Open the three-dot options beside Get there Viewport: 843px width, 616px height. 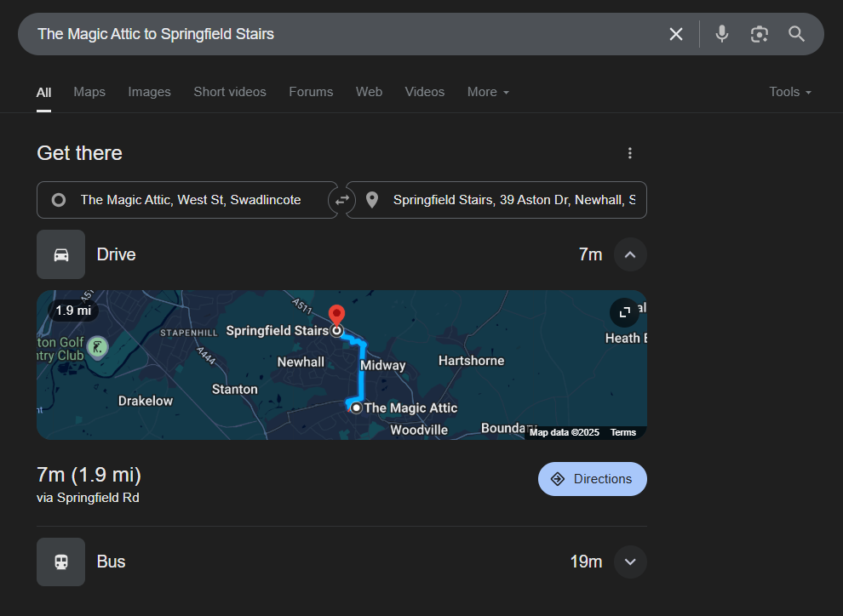coord(630,153)
